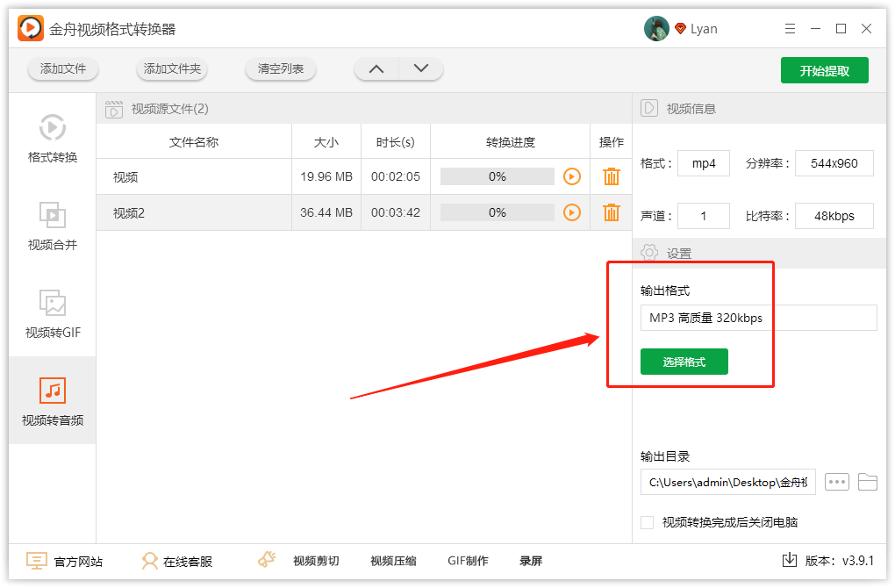The image size is (895, 588).
Task: Open the GIF制作 tool link
Action: click(x=468, y=561)
